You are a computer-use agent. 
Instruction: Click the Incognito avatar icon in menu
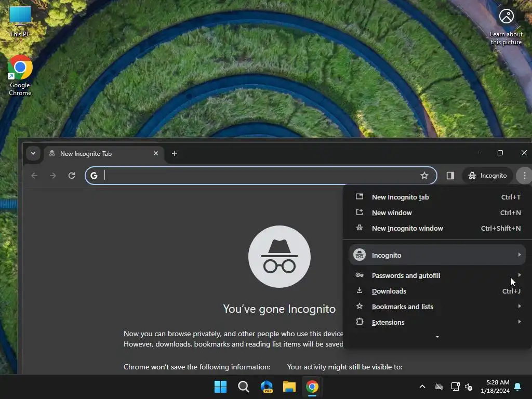coord(360,255)
